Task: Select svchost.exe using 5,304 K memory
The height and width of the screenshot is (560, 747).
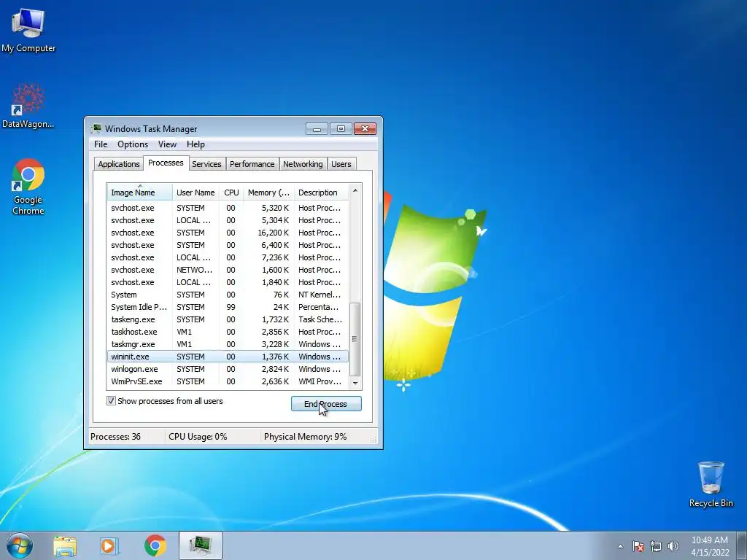Action: click(228, 220)
